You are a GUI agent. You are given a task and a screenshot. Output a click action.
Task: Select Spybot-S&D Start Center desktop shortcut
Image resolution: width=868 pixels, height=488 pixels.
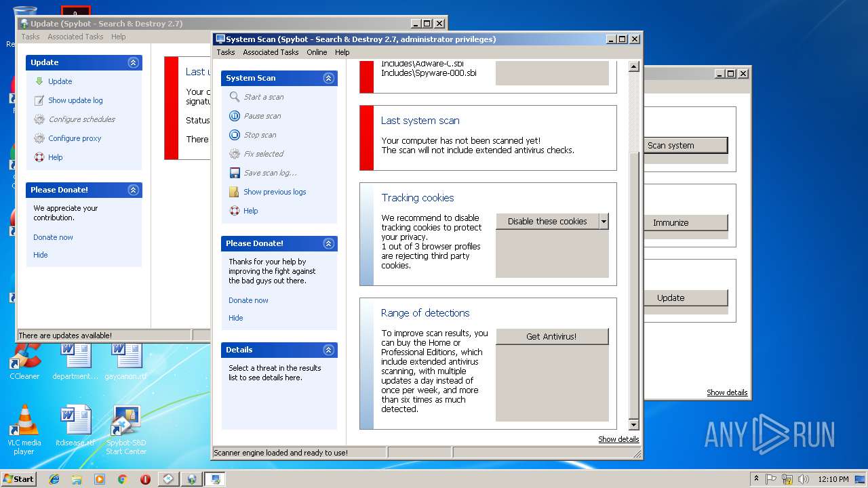point(126,430)
